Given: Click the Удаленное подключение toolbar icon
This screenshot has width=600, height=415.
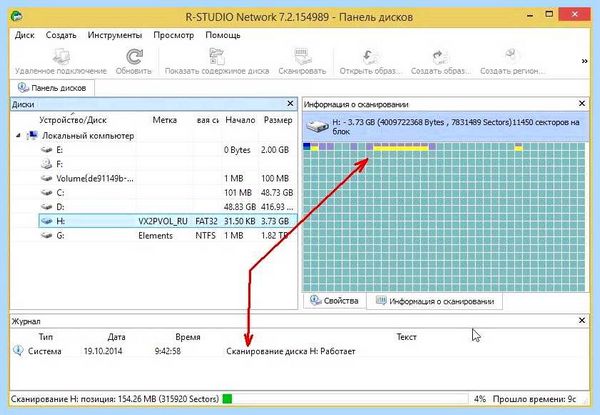Looking at the screenshot, I should click(60, 57).
